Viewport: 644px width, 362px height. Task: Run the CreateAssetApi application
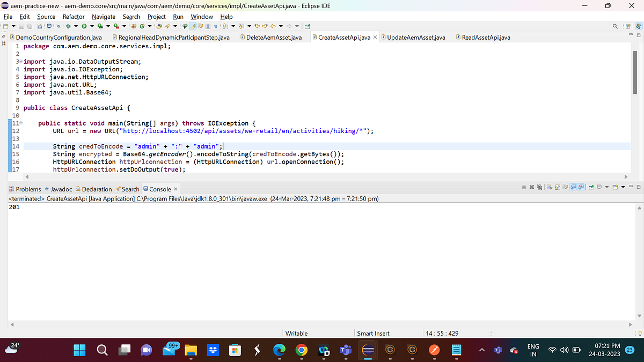pos(84,25)
